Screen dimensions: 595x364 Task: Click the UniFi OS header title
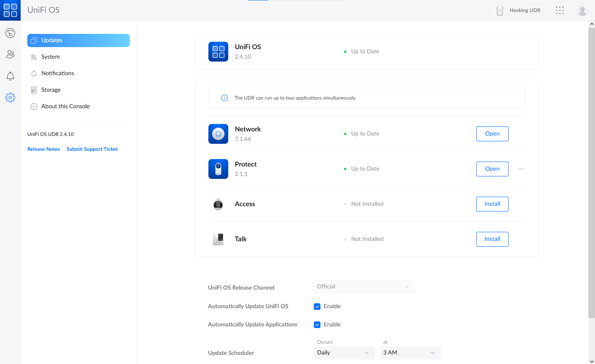43,10
